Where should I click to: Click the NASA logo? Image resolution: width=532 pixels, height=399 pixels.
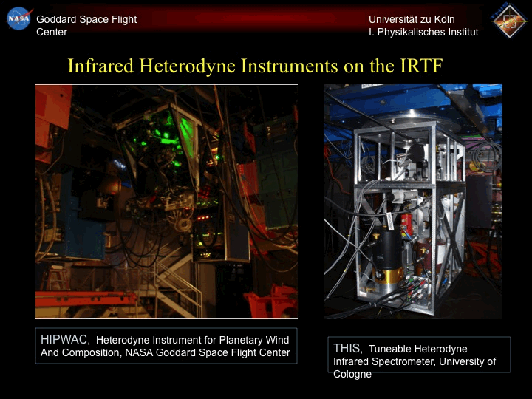pos(18,18)
